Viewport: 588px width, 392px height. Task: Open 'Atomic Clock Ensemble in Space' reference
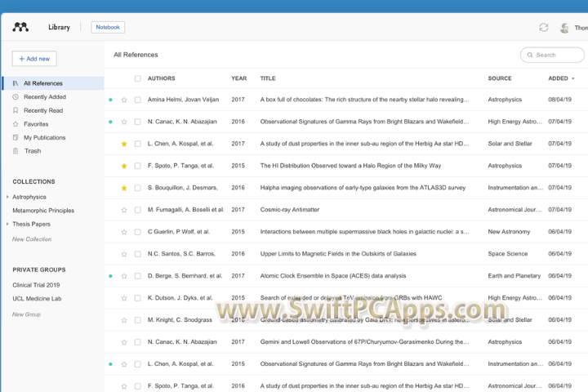[333, 276]
